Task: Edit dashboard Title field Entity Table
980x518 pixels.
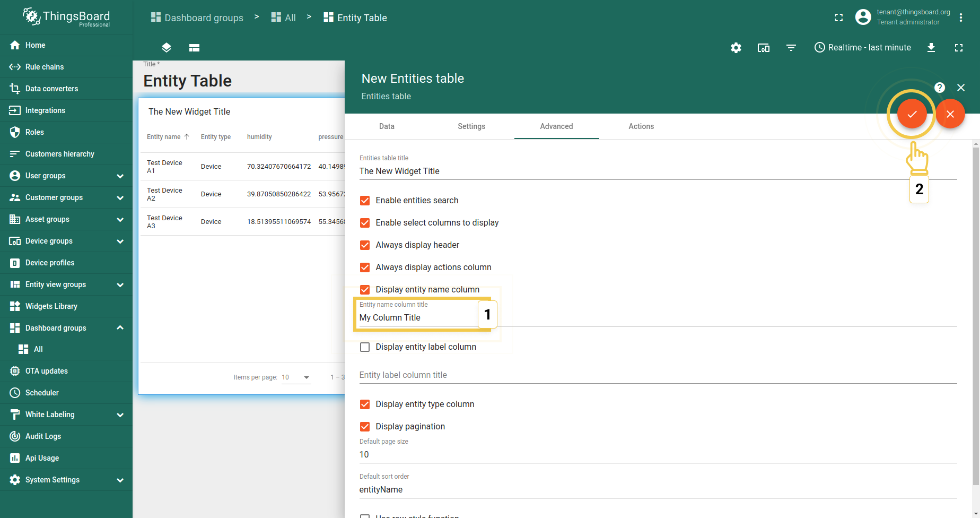Action: [x=187, y=81]
